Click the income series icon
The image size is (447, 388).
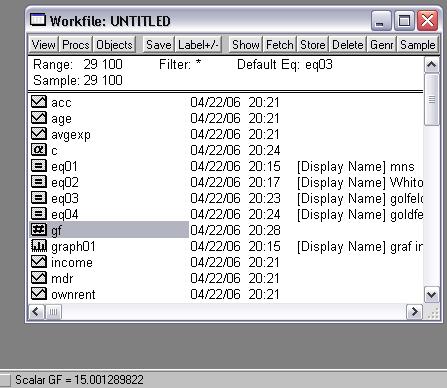[39, 262]
